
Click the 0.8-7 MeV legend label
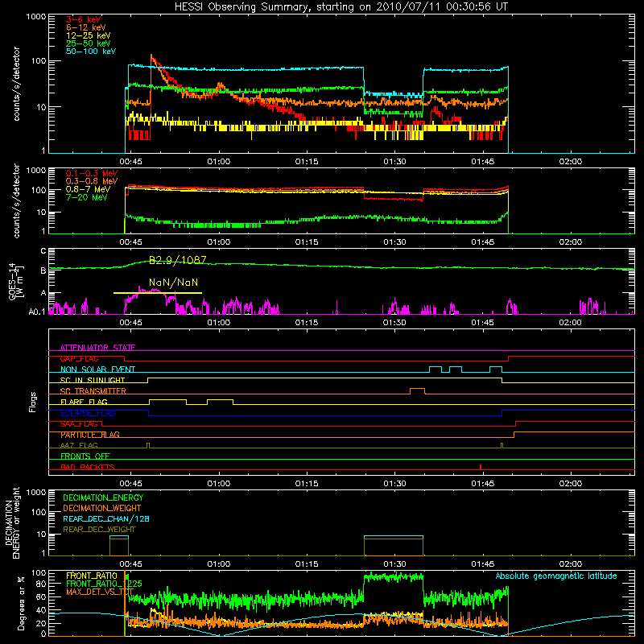[88, 189]
